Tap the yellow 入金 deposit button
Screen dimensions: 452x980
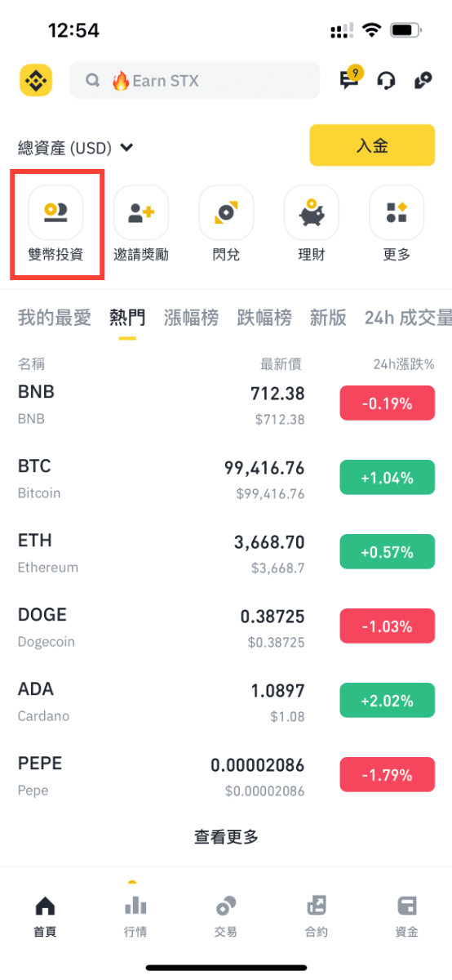click(x=372, y=145)
